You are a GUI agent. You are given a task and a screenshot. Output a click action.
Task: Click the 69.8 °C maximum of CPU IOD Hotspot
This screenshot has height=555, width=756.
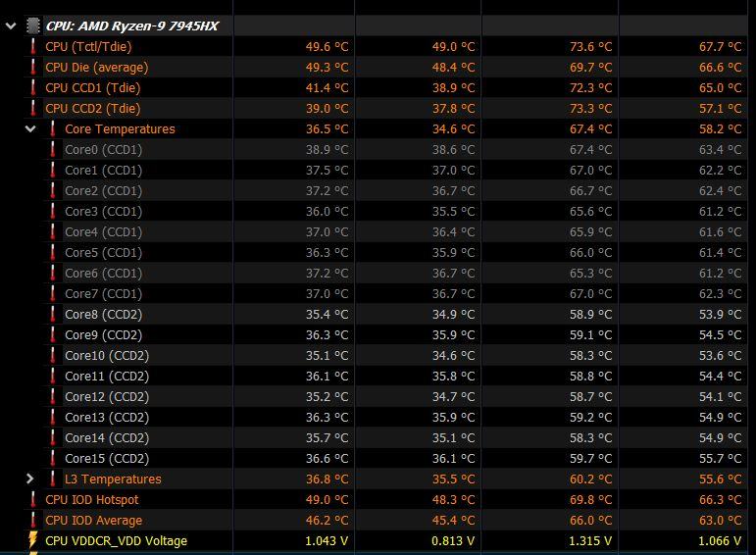tap(590, 499)
